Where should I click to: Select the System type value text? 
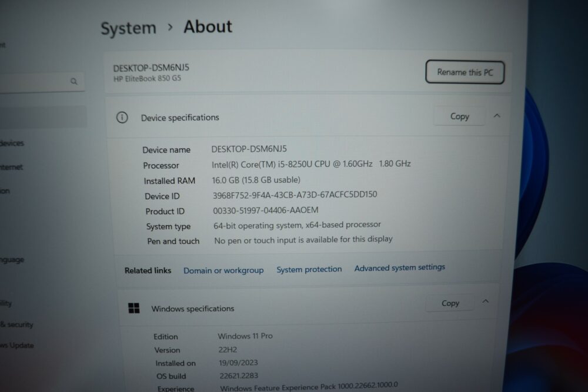(297, 225)
